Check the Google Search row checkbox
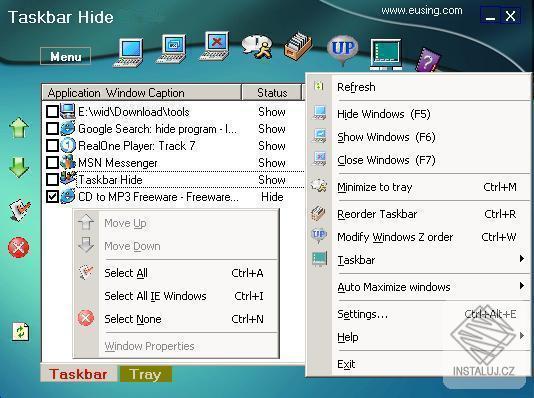 coord(52,128)
